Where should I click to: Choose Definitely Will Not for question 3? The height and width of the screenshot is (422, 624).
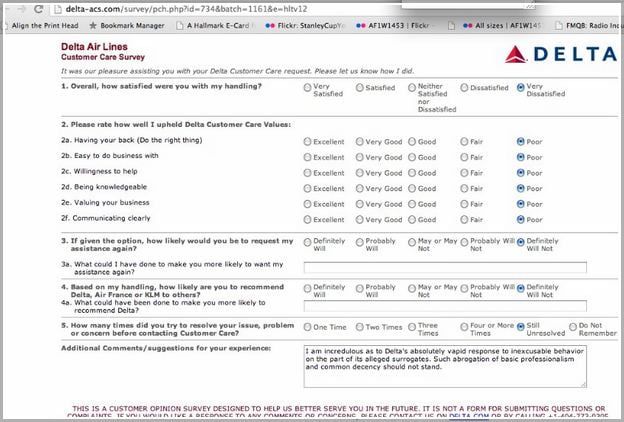tap(521, 242)
